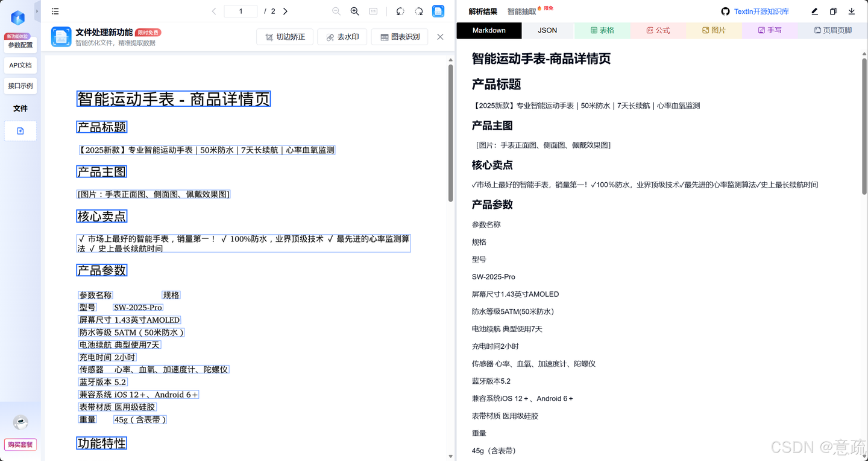Select the 产品参数 heading in the document
868x461 pixels.
(102, 270)
